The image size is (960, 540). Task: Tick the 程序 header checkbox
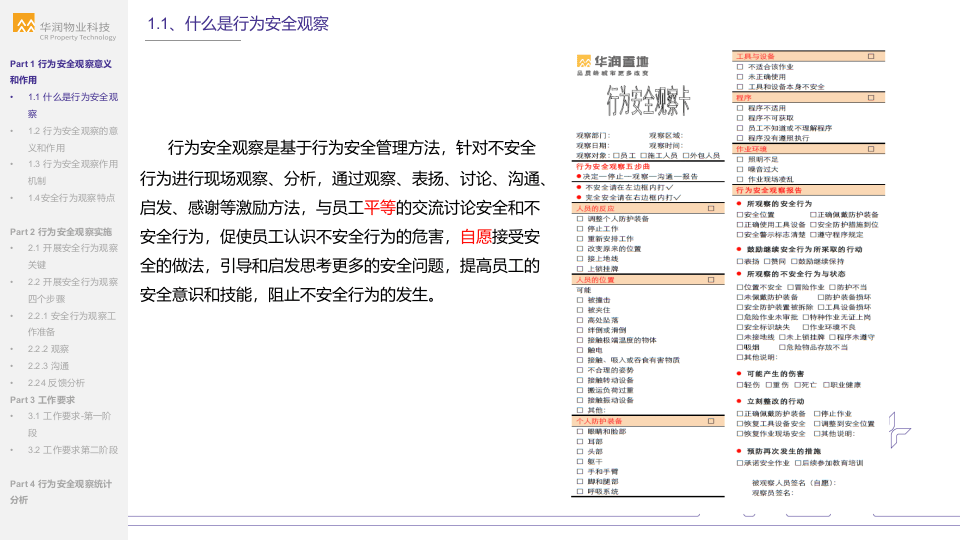[871, 98]
